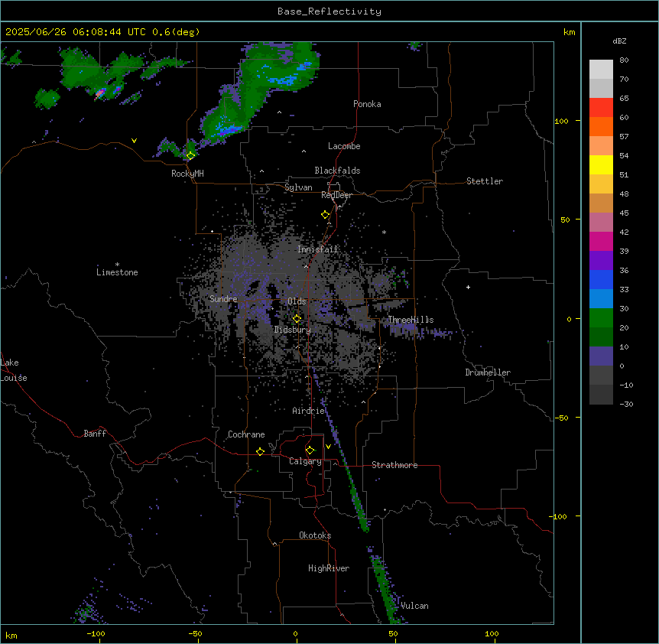Click the Stettler label
Screen dimensions: 659x644
(485, 181)
